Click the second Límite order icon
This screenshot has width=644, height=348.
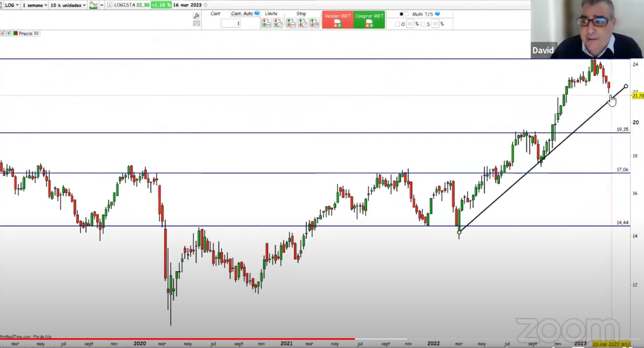click(278, 23)
